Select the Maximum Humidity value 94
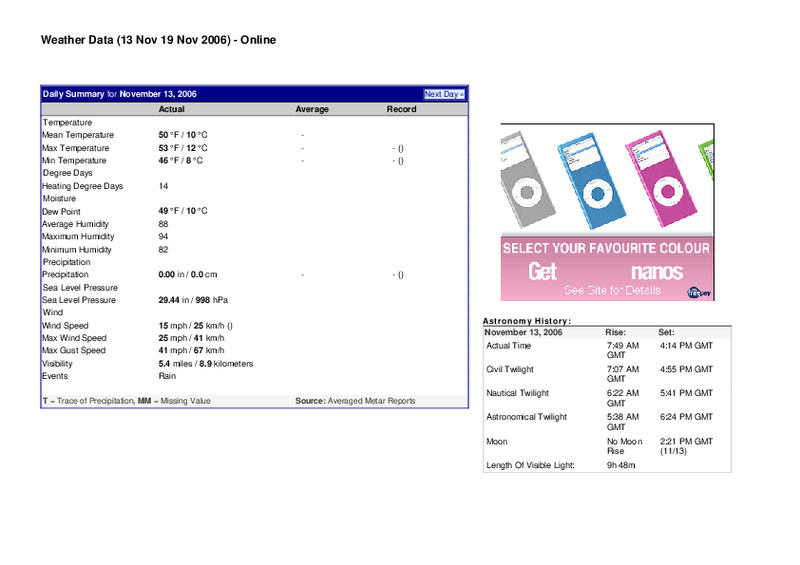The width and height of the screenshot is (800, 565). pyautogui.click(x=163, y=236)
